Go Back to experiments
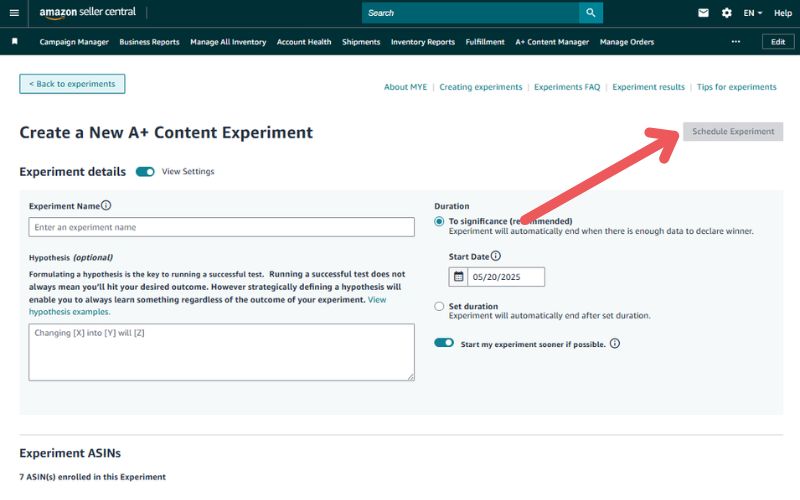This screenshot has width=800, height=500. click(72, 84)
